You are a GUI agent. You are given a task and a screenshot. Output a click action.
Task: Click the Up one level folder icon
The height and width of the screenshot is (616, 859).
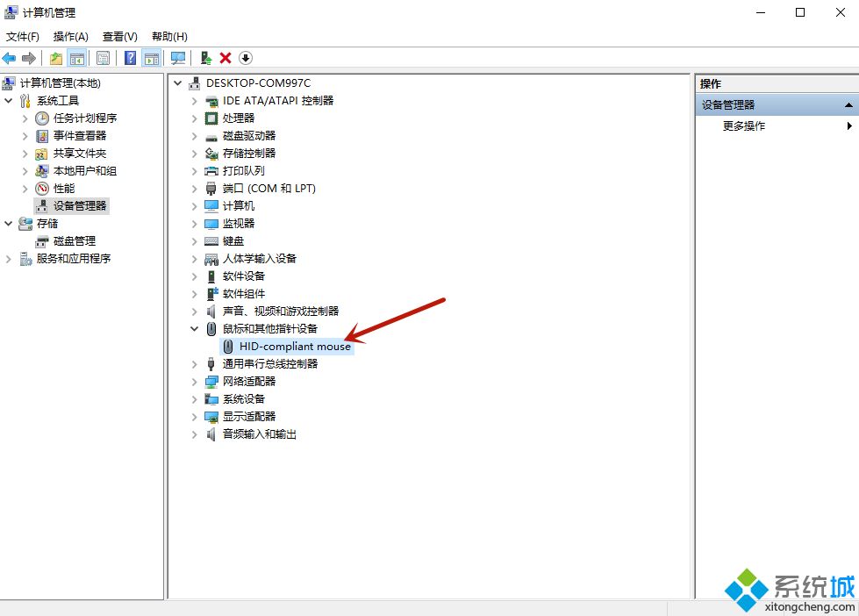point(56,58)
